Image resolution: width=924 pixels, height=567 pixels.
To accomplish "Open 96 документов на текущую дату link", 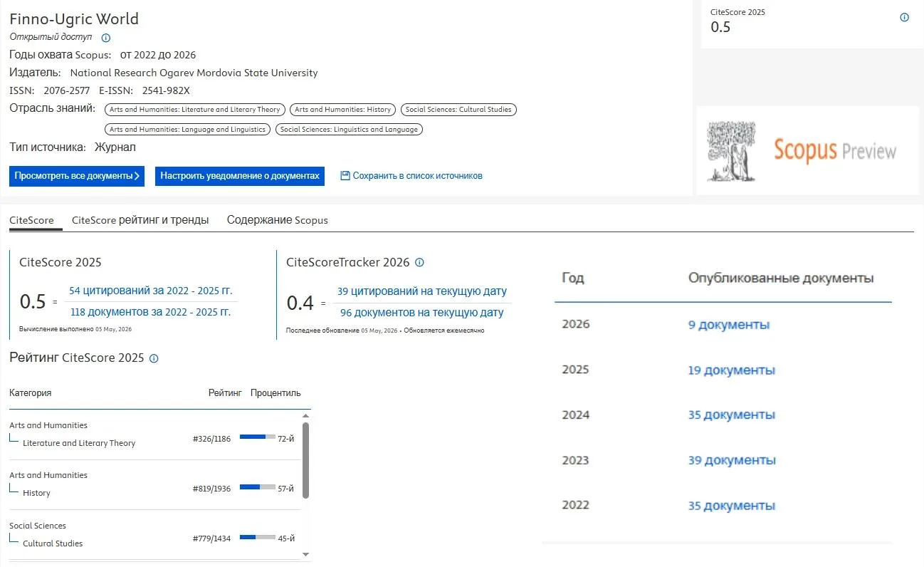I will click(422, 313).
